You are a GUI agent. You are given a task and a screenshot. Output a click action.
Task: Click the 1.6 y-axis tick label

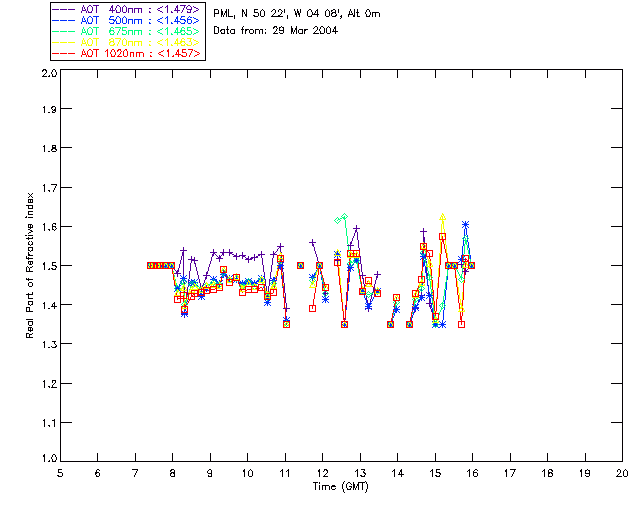pyautogui.click(x=49, y=227)
